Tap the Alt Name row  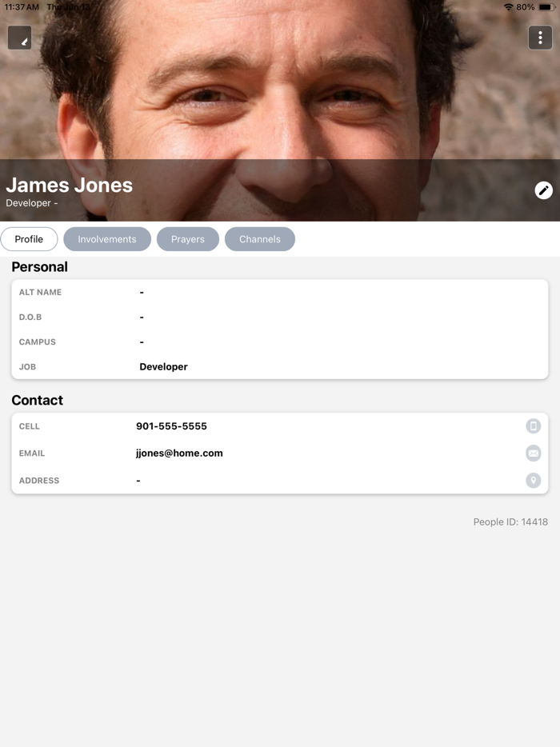coord(280,292)
